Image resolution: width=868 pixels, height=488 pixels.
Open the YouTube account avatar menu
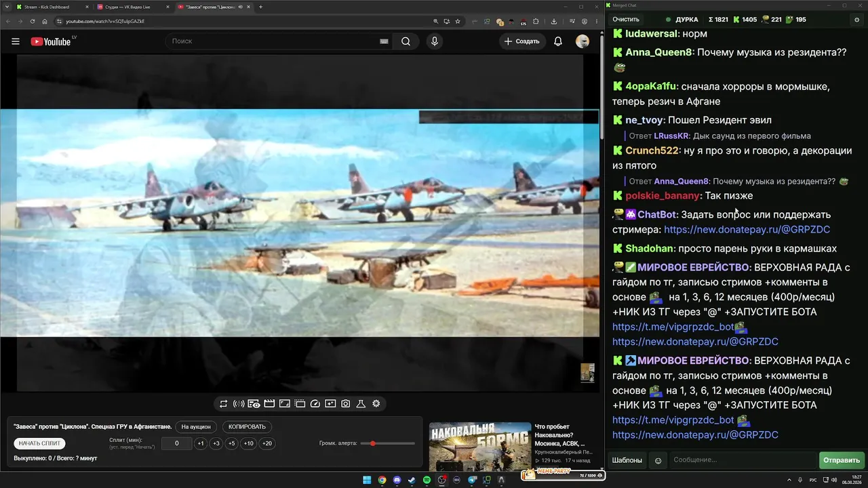point(583,41)
